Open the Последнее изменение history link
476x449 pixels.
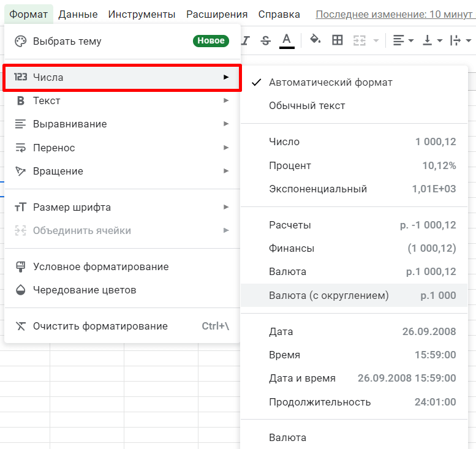(396, 14)
